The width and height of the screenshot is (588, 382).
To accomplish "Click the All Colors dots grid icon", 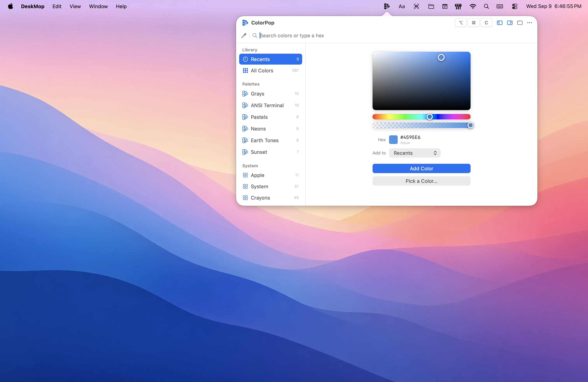I will 245,71.
